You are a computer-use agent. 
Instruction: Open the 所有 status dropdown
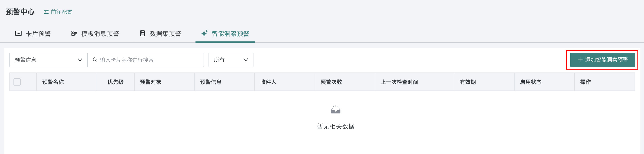click(x=231, y=60)
